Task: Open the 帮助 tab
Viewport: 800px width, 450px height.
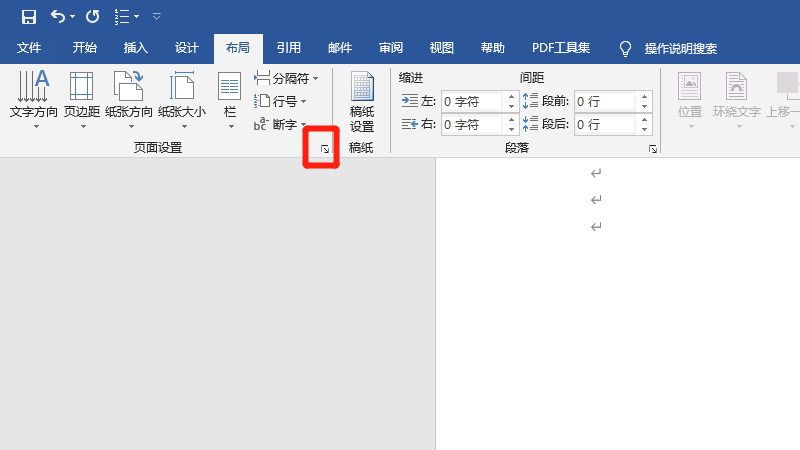Action: 492,48
